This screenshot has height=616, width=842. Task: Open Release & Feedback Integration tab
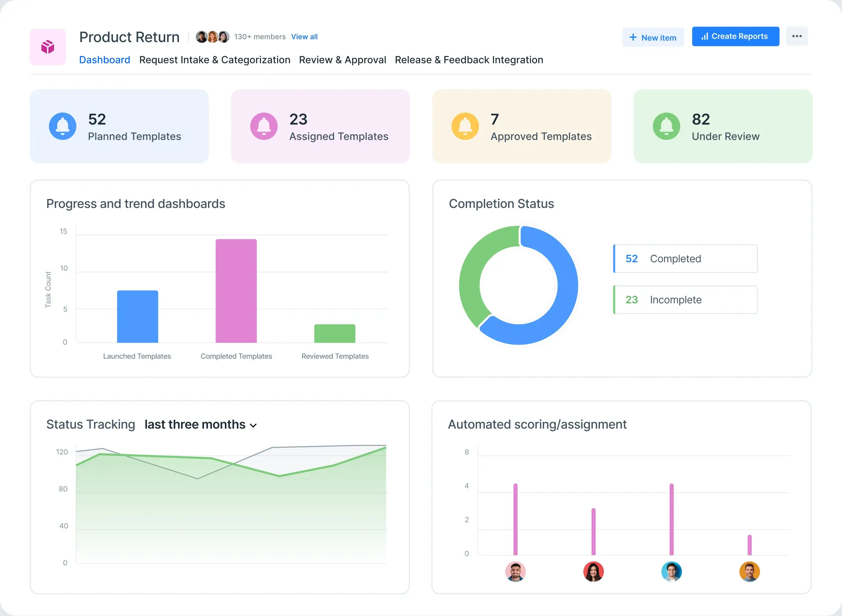pyautogui.click(x=469, y=60)
